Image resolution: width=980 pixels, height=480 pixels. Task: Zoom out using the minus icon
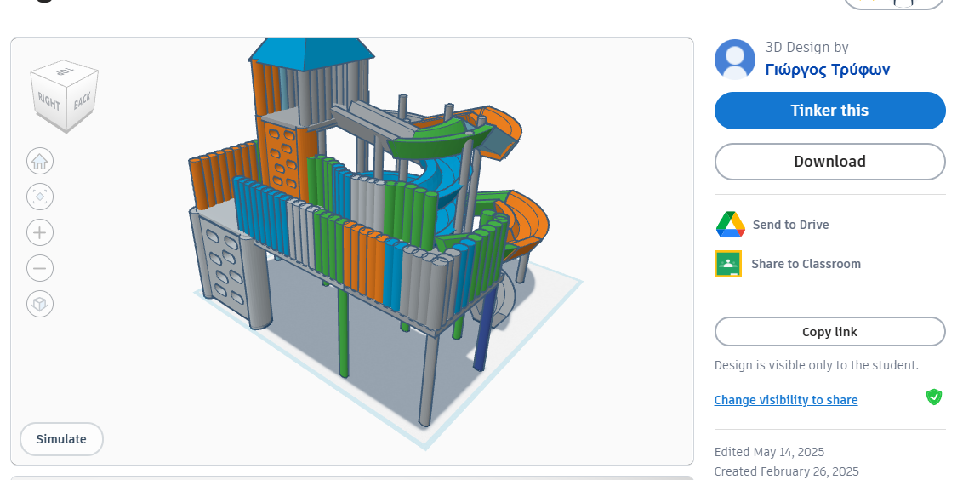(x=40, y=268)
